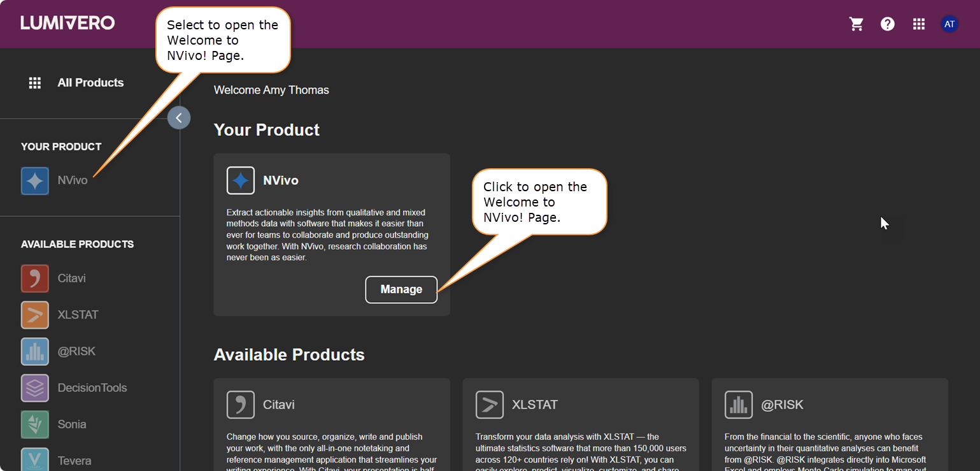The height and width of the screenshot is (471, 980).
Task: Click the XLSTAT icon in the sidebar
Action: (35, 315)
